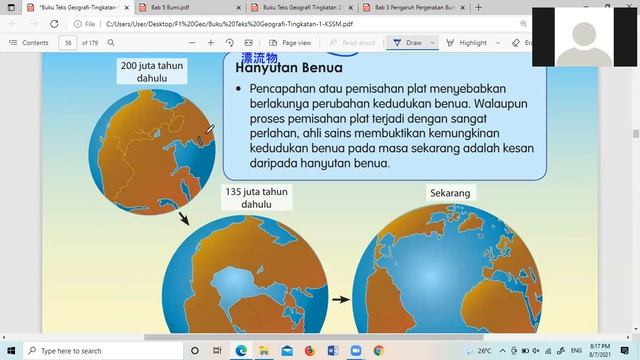Image resolution: width=640 pixels, height=360 pixels.
Task: Click the ENG language indicator
Action: [576, 351]
